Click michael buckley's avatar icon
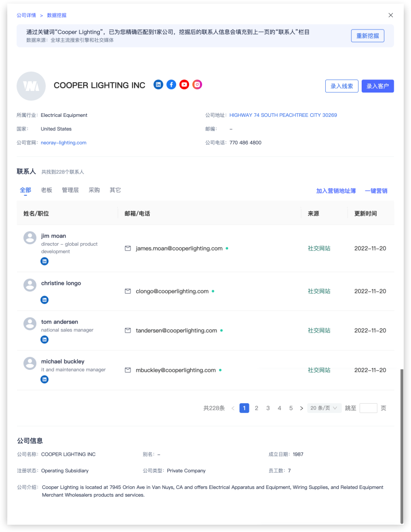The height and width of the screenshot is (532, 411). [x=30, y=363]
